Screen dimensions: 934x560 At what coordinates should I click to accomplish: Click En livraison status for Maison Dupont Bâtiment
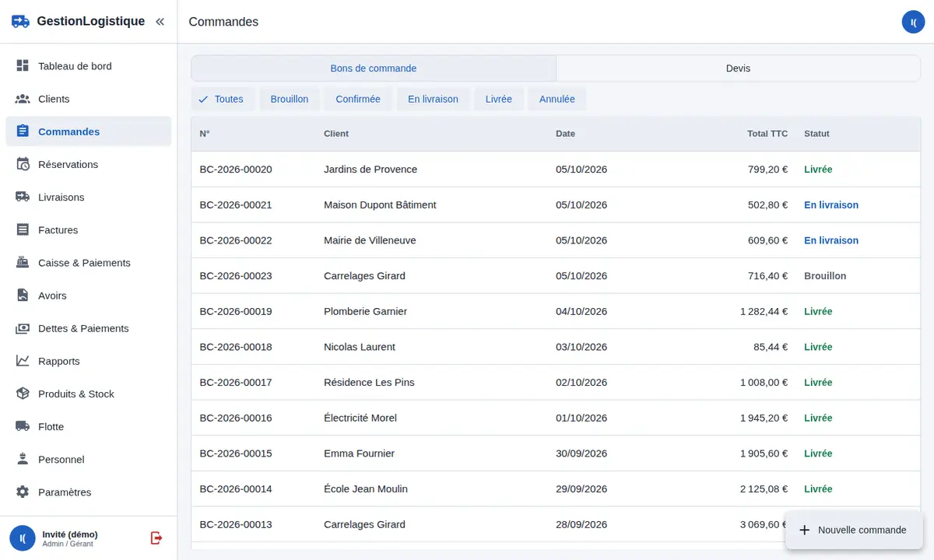point(831,205)
